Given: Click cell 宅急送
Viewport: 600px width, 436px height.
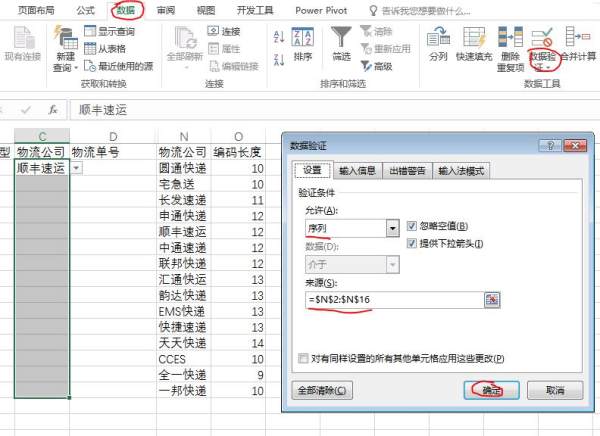Looking at the screenshot, I should (184, 185).
